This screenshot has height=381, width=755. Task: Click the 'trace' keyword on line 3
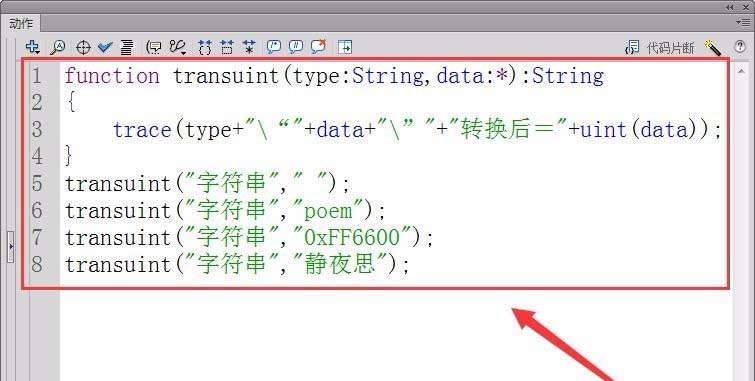[x=143, y=130]
